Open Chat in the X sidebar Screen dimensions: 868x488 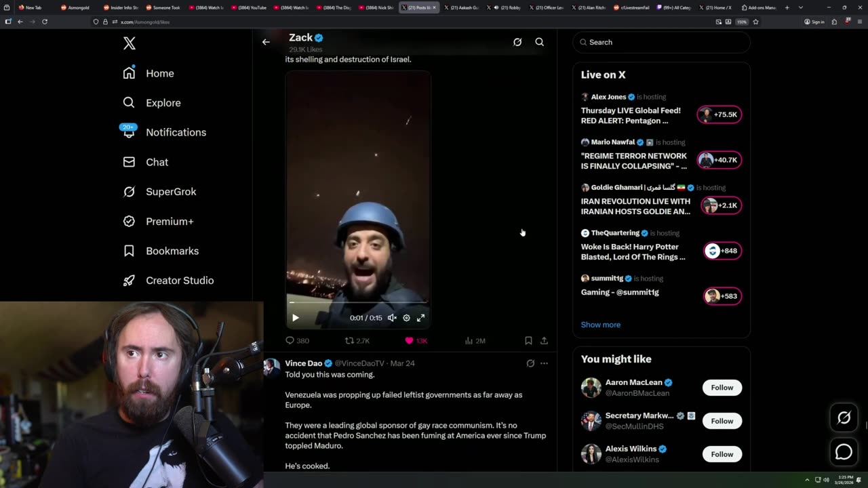(x=145, y=162)
